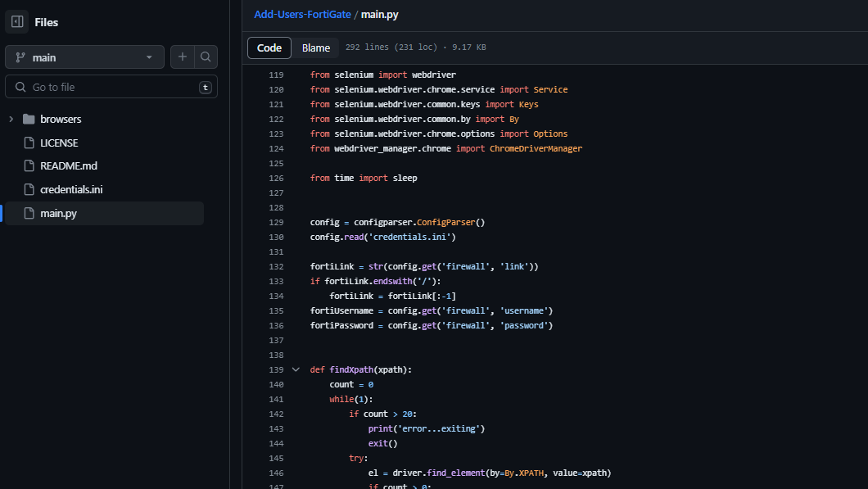Click main.py breadcrumb file name
Viewport: 868px width, 489px height.
(380, 15)
